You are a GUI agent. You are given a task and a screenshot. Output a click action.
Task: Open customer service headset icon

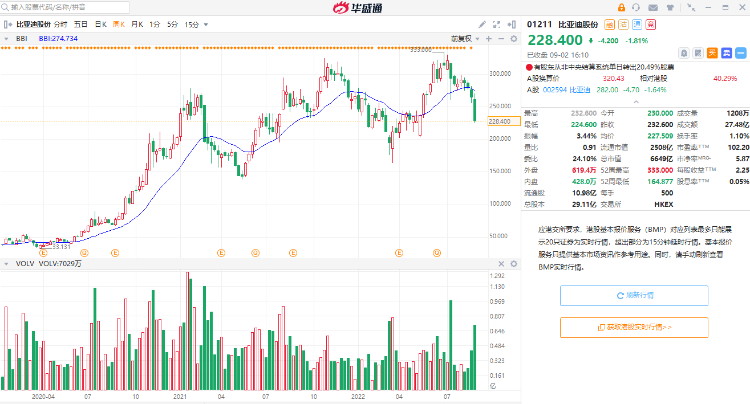[636, 7]
